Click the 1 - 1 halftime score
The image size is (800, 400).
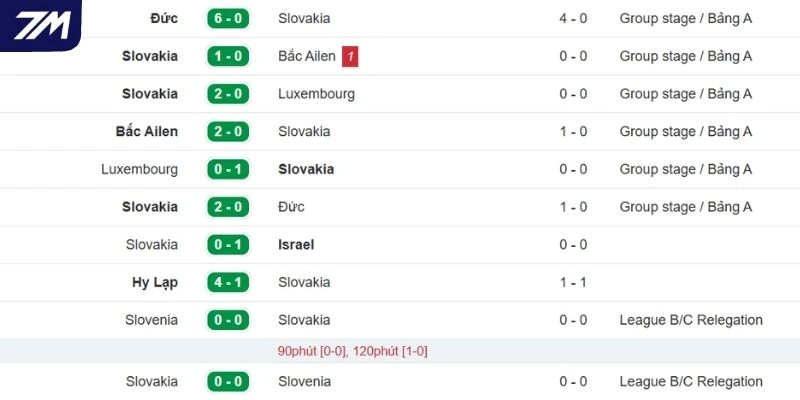coord(573,282)
